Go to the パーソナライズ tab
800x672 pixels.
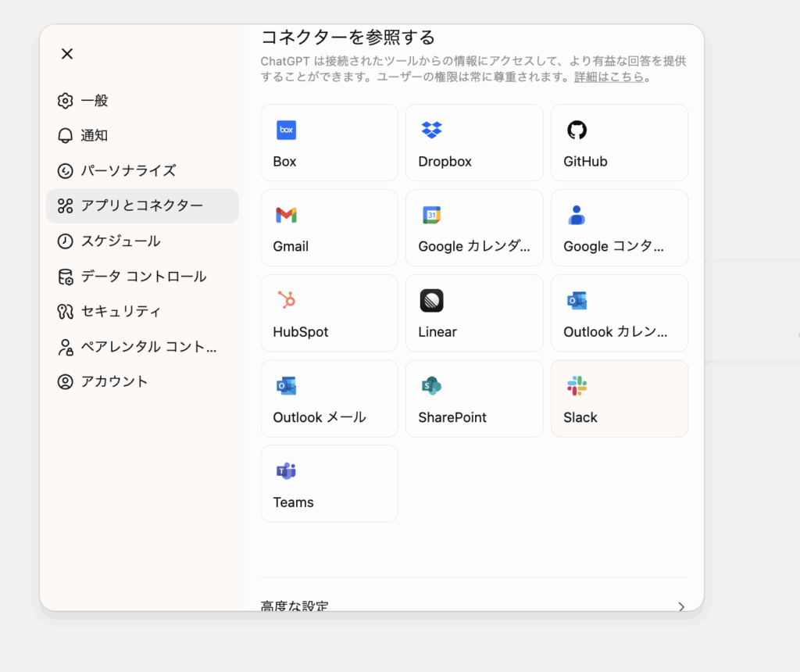point(128,170)
